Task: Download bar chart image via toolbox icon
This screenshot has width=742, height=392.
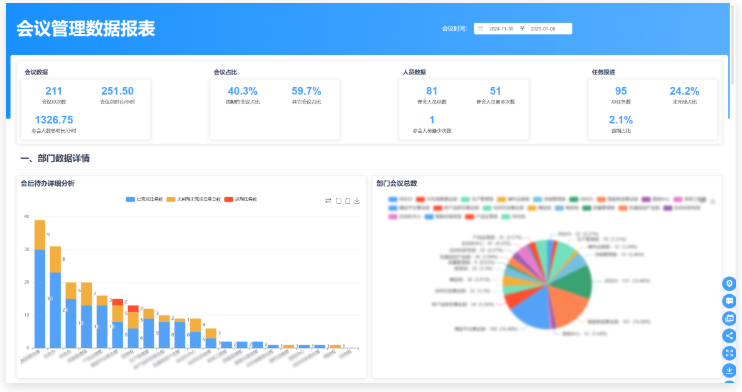Action: tap(357, 201)
